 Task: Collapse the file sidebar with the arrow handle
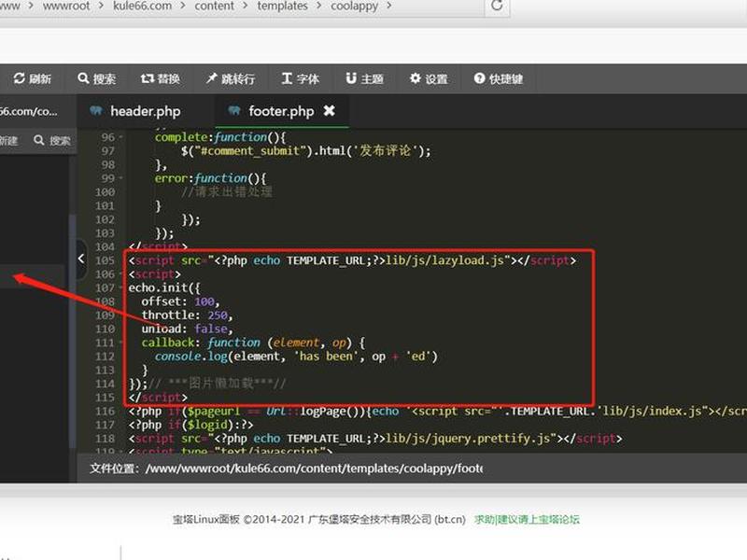[81, 259]
